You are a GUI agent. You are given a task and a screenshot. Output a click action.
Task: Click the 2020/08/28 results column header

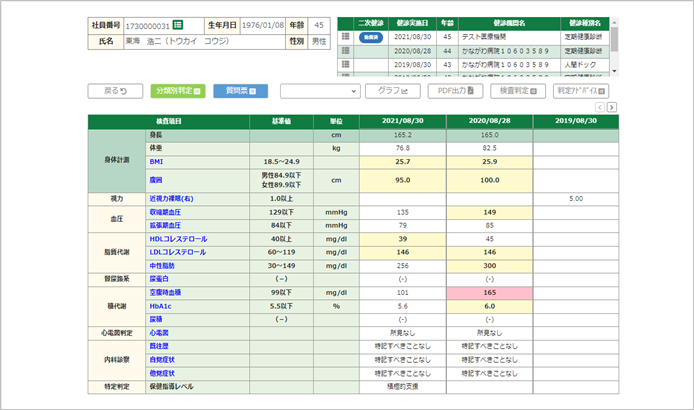coord(490,121)
